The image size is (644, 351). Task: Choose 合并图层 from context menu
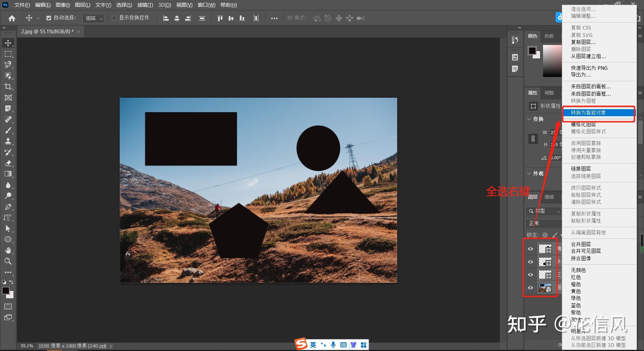599,244
